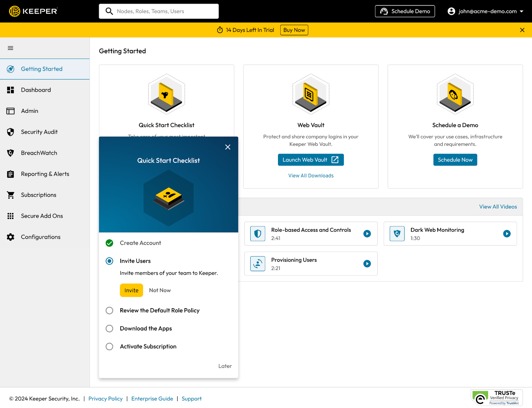Viewport: 532px width, 408px height.
Task: Select the Activate Subscription radio button
Action: [x=109, y=346]
